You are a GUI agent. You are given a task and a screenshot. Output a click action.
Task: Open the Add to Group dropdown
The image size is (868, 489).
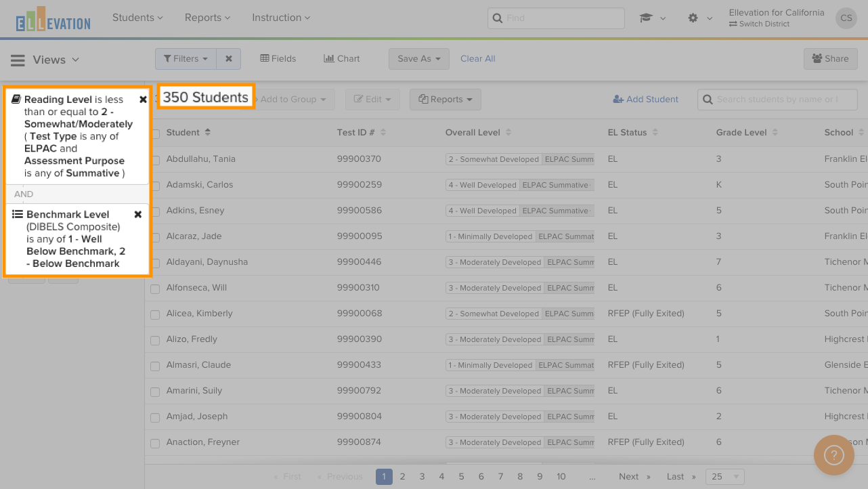click(x=293, y=100)
